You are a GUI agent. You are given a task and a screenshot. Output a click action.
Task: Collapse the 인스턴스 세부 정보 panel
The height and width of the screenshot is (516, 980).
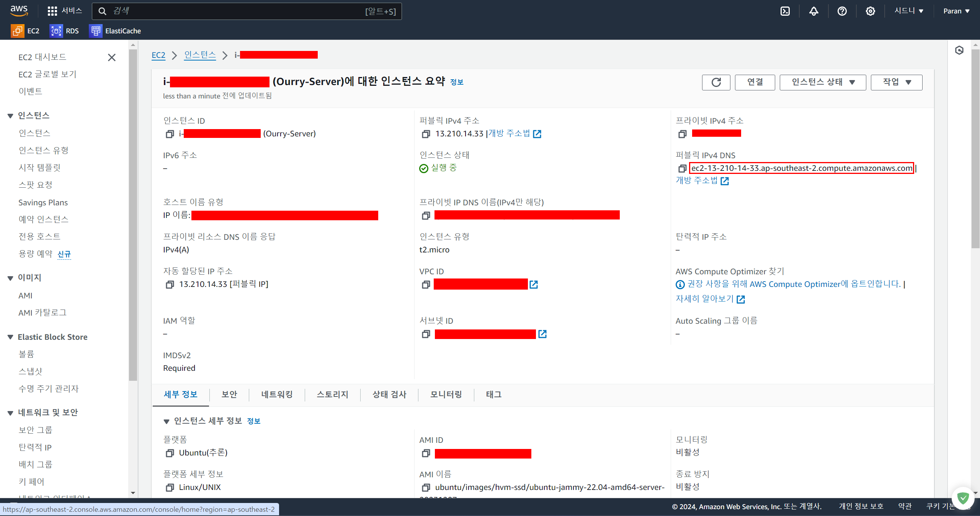coord(167,421)
